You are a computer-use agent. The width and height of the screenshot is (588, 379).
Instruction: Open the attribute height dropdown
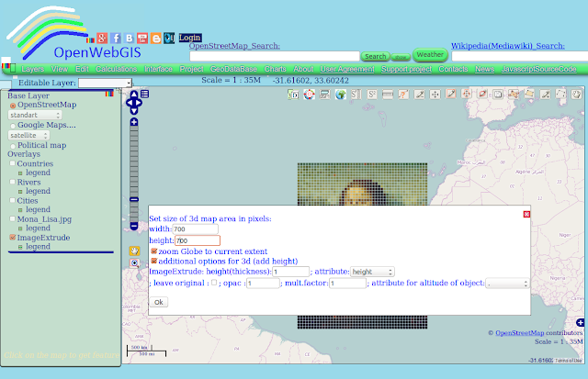[372, 272]
